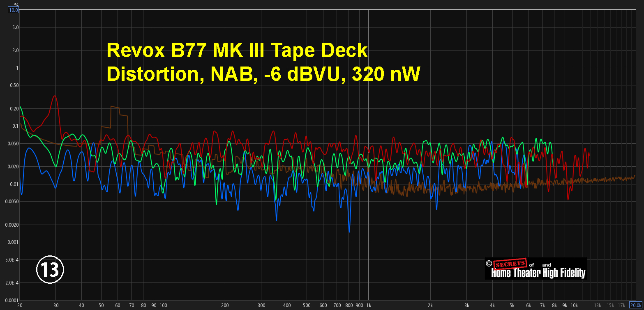
Task: Click the brown trace end near 20 kHz
Action: click(x=634, y=177)
